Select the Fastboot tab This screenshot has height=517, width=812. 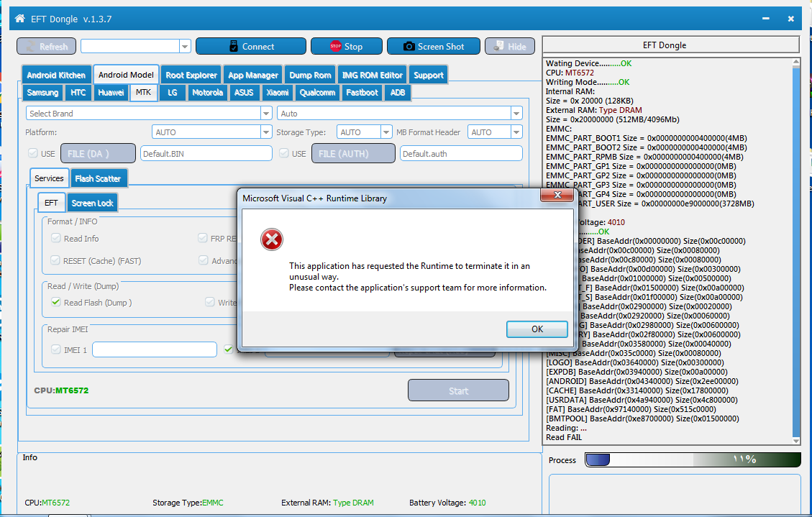click(x=362, y=93)
